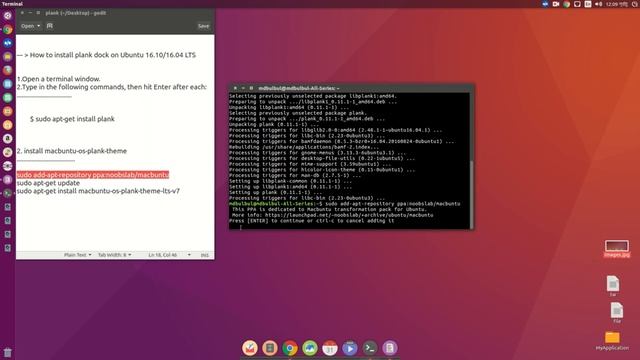640x360 pixels.
Task: Open the clock in the top panel
Action: [617, 4]
